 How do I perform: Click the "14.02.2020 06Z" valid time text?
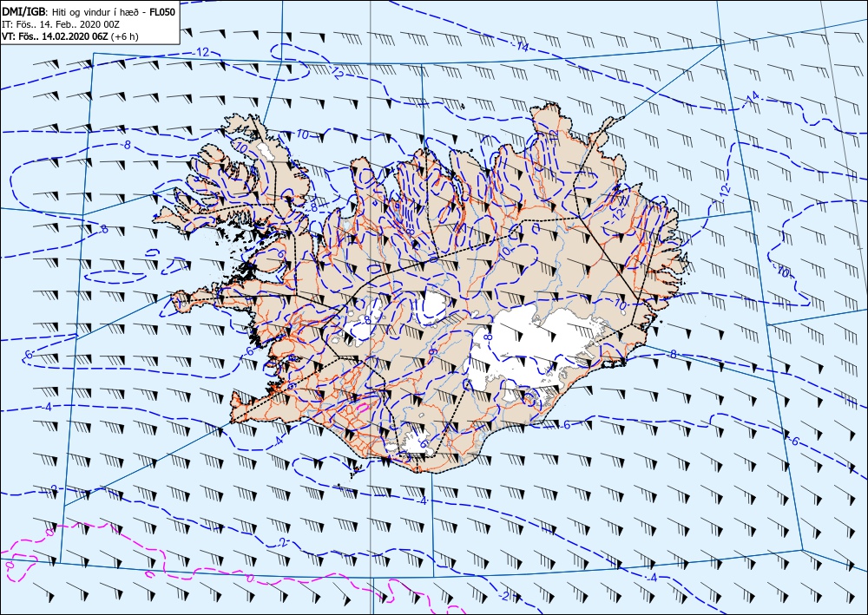pyautogui.click(x=75, y=36)
